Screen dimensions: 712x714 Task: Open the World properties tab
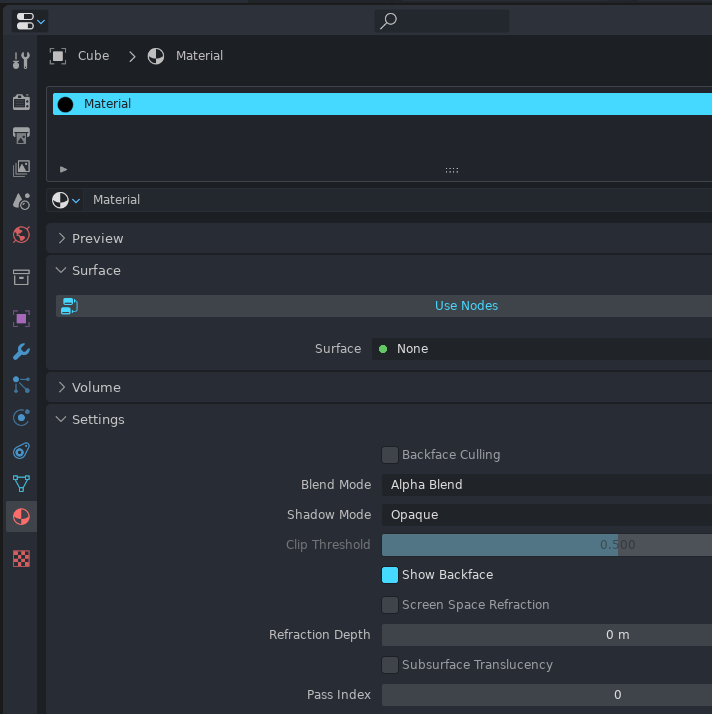[21, 235]
